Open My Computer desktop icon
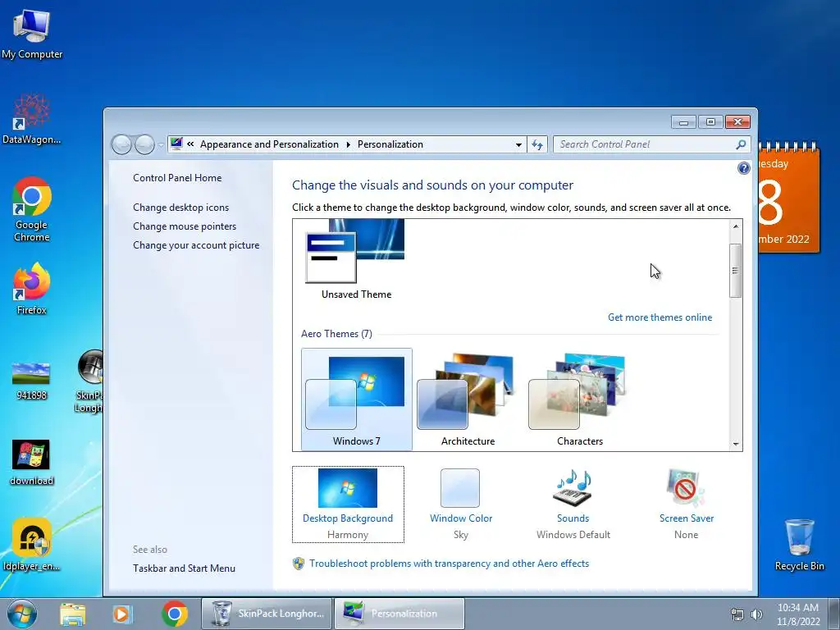The width and height of the screenshot is (840, 630). (x=32, y=34)
